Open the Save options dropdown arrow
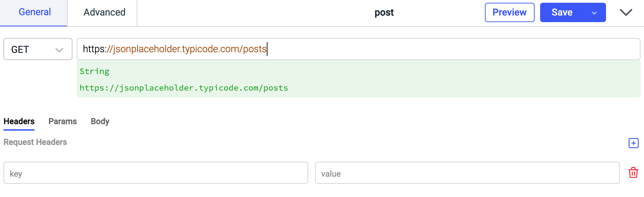This screenshot has height=197, width=644. point(594,13)
